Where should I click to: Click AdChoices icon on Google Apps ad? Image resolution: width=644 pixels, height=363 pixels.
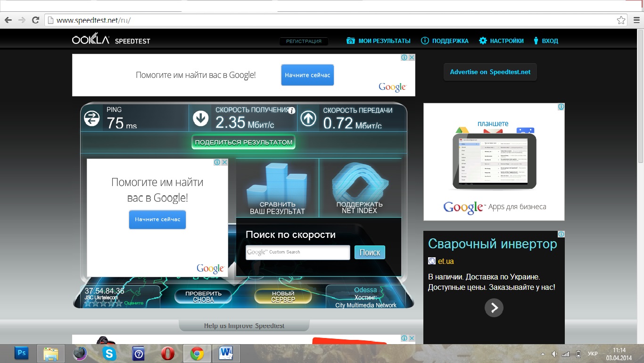(561, 107)
